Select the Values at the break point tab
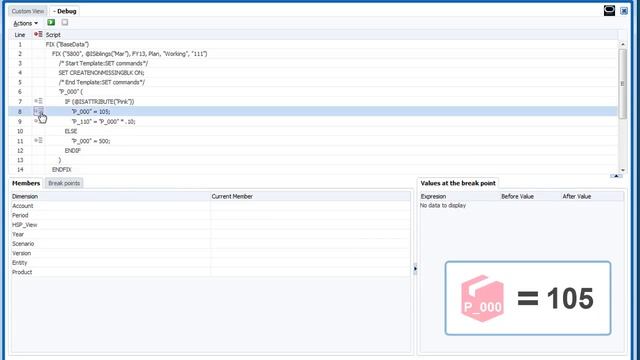 click(458, 183)
